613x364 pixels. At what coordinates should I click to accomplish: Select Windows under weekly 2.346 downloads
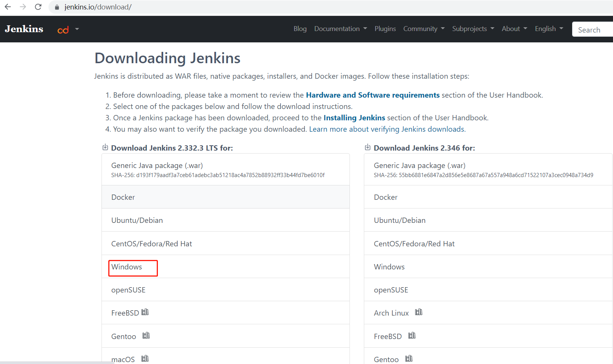point(488,267)
